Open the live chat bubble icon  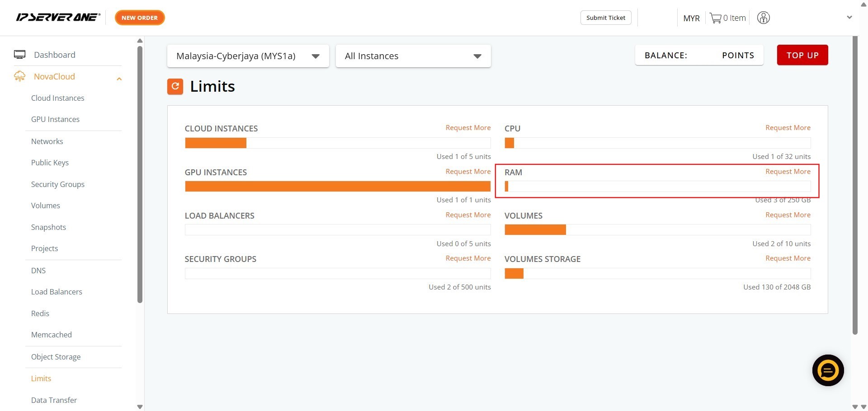point(828,371)
